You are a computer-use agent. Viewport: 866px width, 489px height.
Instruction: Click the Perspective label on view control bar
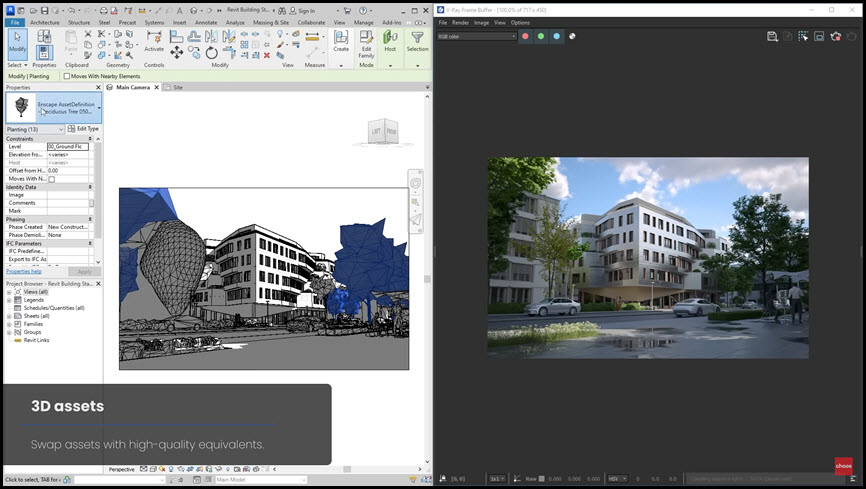click(x=122, y=469)
